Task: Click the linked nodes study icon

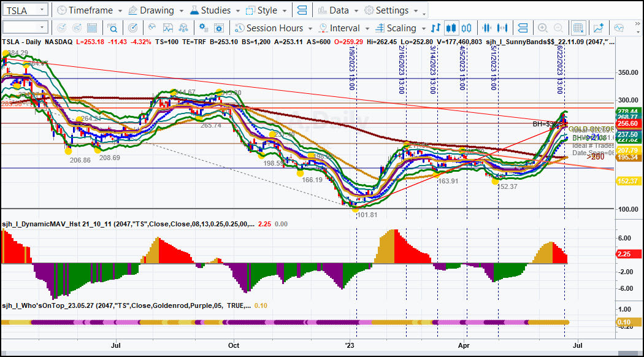Action: click(183, 28)
